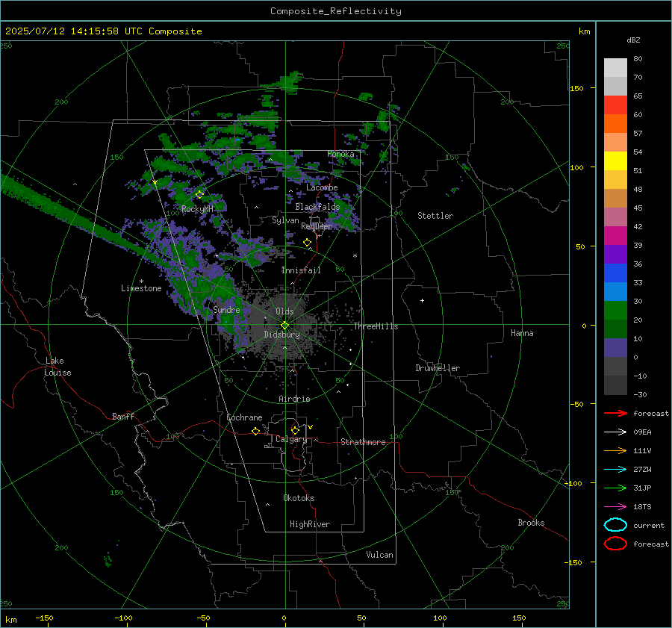Click the Composite_Reflectivity title
The width and height of the screenshot is (672, 628).
(336, 11)
